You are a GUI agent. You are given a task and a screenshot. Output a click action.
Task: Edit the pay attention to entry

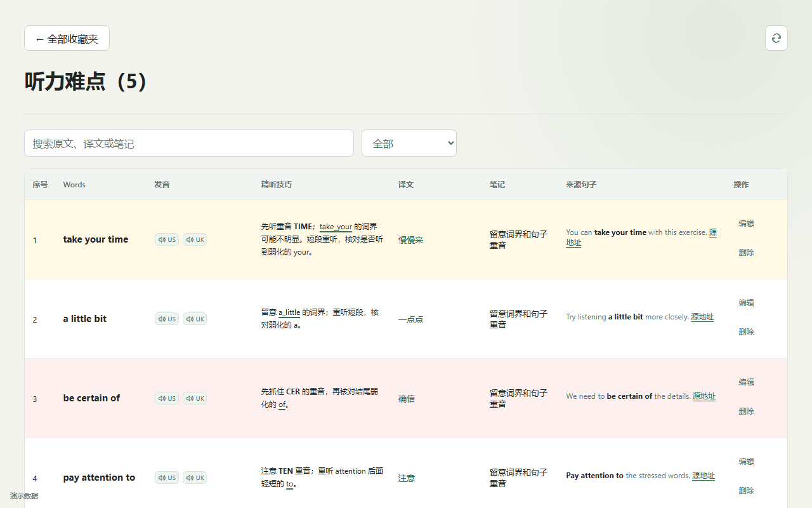click(x=746, y=462)
